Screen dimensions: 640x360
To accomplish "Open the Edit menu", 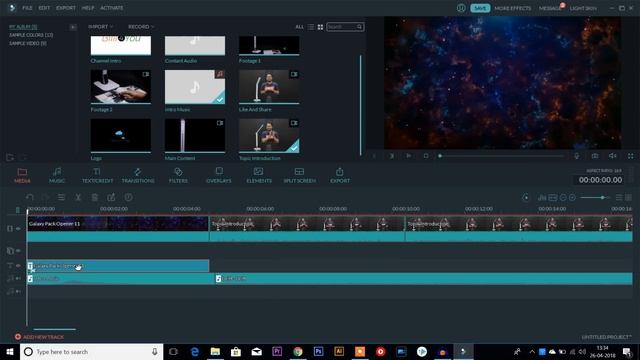I will pos(44,8).
